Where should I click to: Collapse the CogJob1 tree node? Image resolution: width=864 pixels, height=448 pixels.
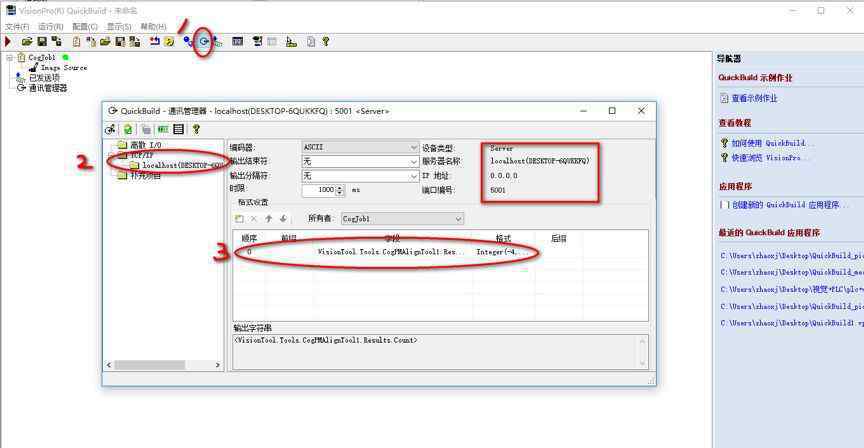point(9,57)
